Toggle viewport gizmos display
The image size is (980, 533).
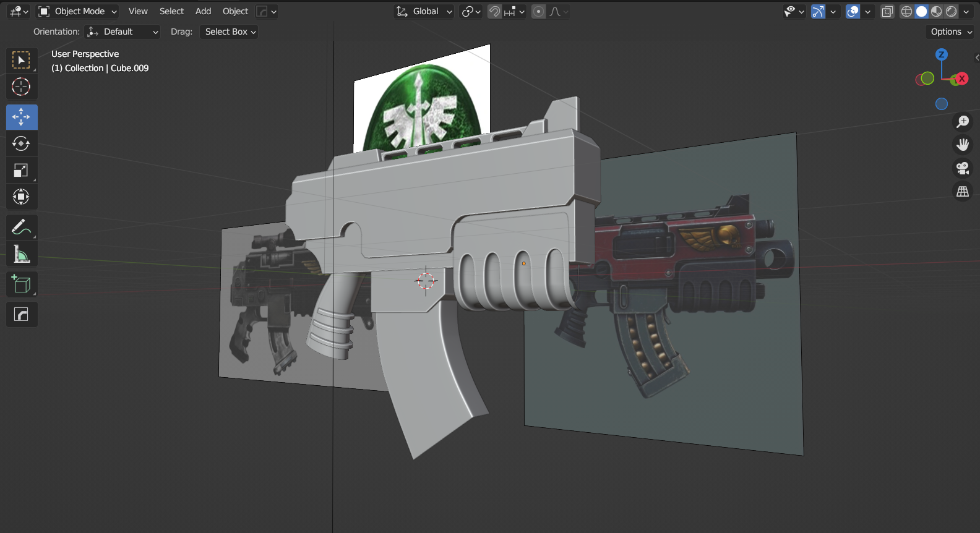[x=818, y=11]
